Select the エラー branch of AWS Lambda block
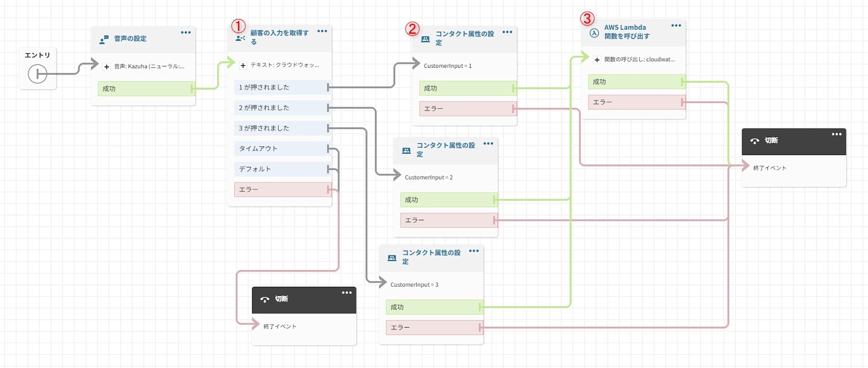Image resolution: width=868 pixels, height=368 pixels. pos(637,102)
